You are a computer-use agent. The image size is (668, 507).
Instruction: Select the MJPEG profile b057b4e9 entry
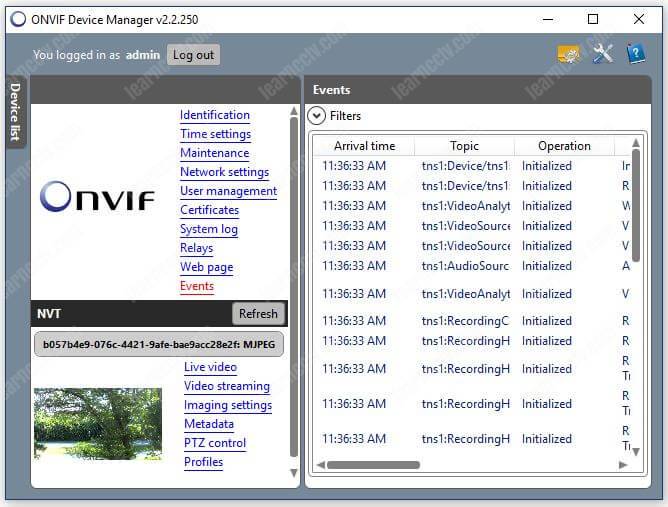pyautogui.click(x=159, y=344)
